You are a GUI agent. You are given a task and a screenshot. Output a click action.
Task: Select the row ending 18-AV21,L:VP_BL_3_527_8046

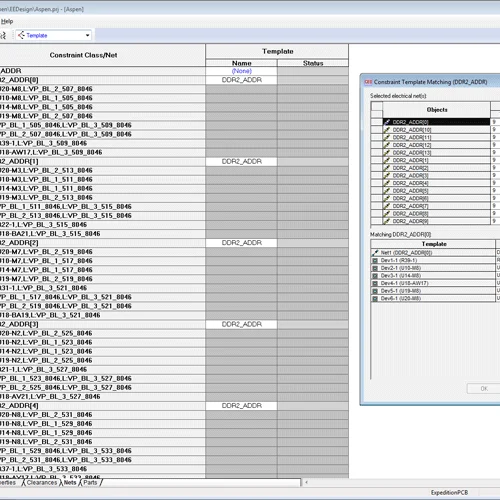[102, 397]
